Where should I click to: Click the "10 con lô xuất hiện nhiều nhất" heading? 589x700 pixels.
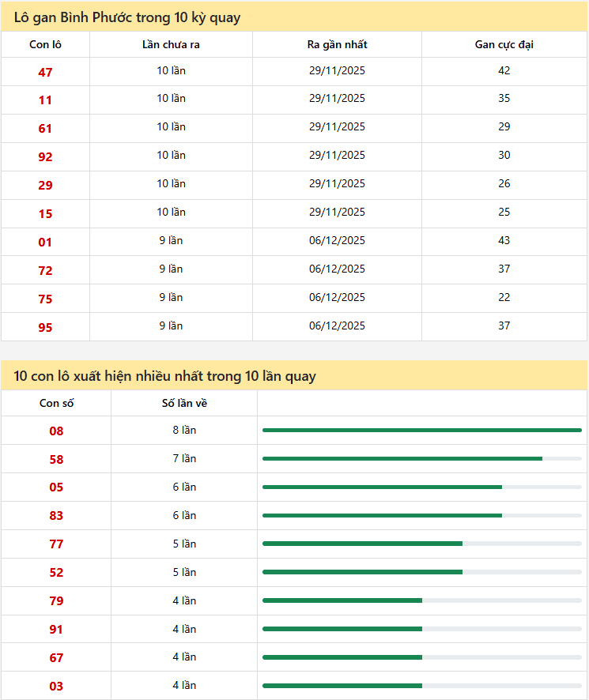pos(165,376)
